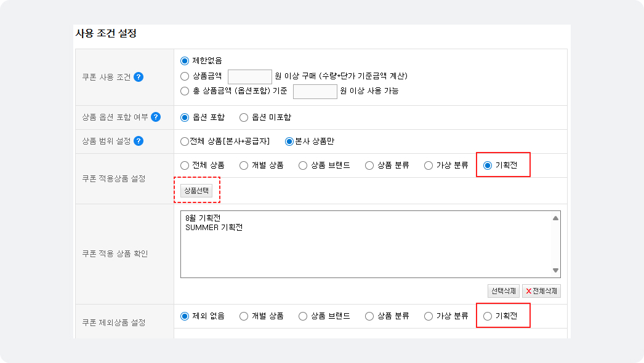Viewport: 644px width, 363px height.
Task: Select SUMMER 기획전 in the applied list
Action: [214, 228]
